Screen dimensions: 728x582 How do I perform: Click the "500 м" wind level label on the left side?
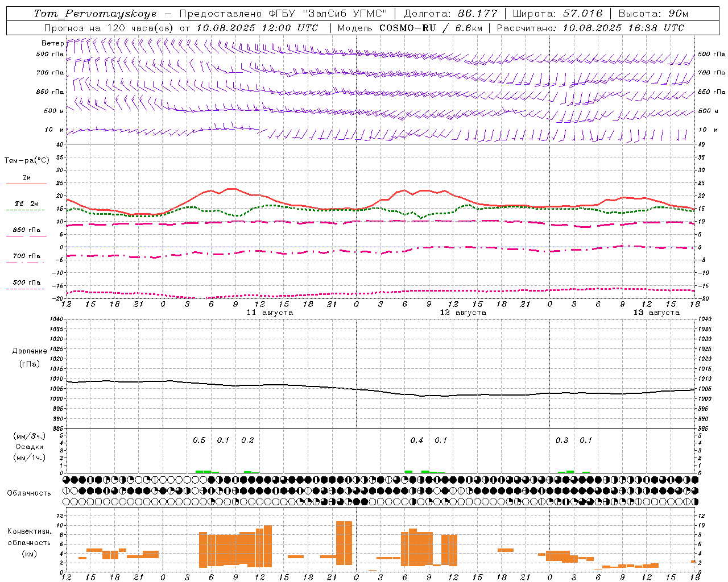(54, 111)
